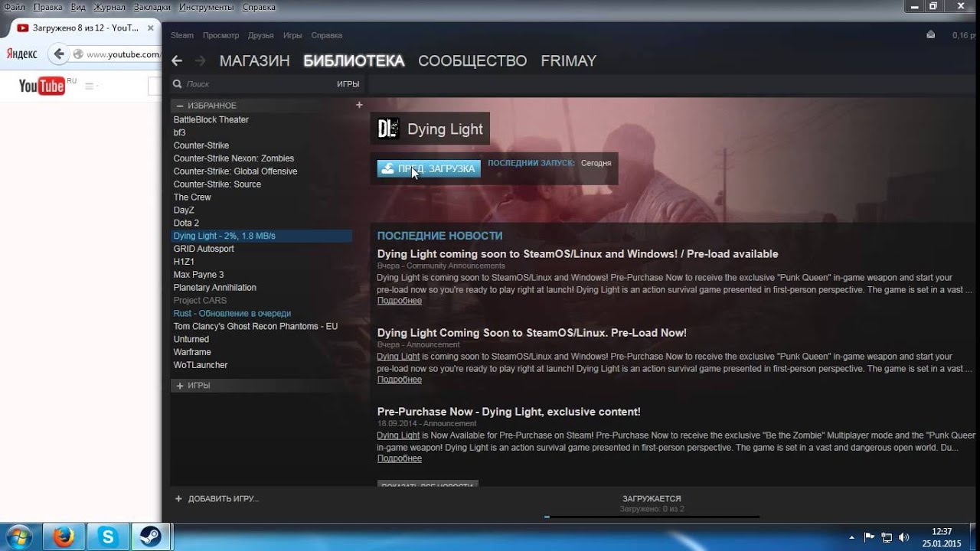Open the Steam inbox envelope icon
Screen dimensions: 980x551
click(930, 34)
